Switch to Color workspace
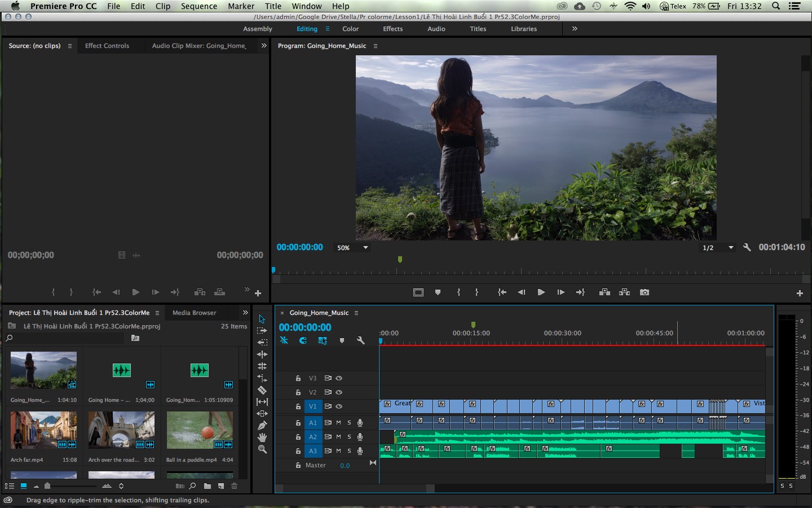This screenshot has width=812, height=508. (350, 29)
